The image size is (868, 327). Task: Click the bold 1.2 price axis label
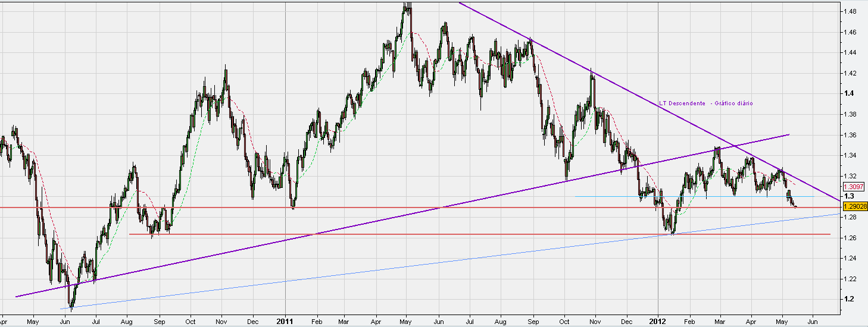coord(848,299)
